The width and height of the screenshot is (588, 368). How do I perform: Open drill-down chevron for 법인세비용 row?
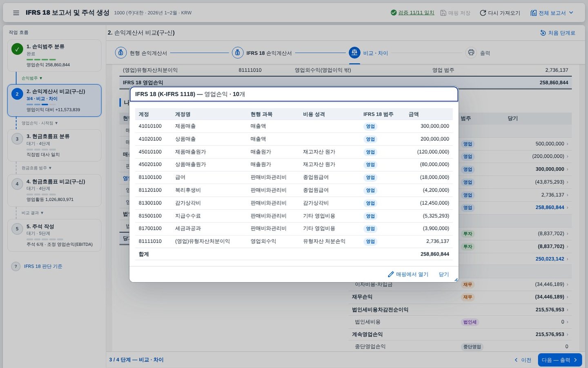(x=568, y=322)
